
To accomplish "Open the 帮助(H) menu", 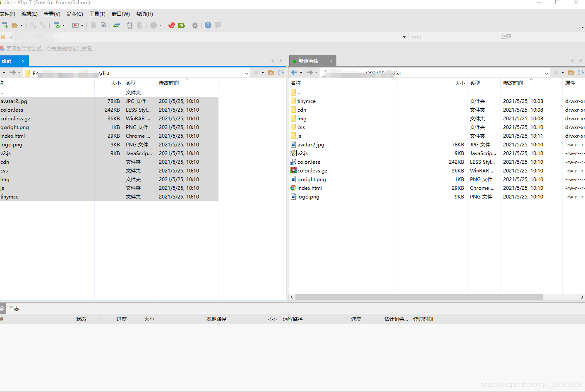I will tap(144, 14).
